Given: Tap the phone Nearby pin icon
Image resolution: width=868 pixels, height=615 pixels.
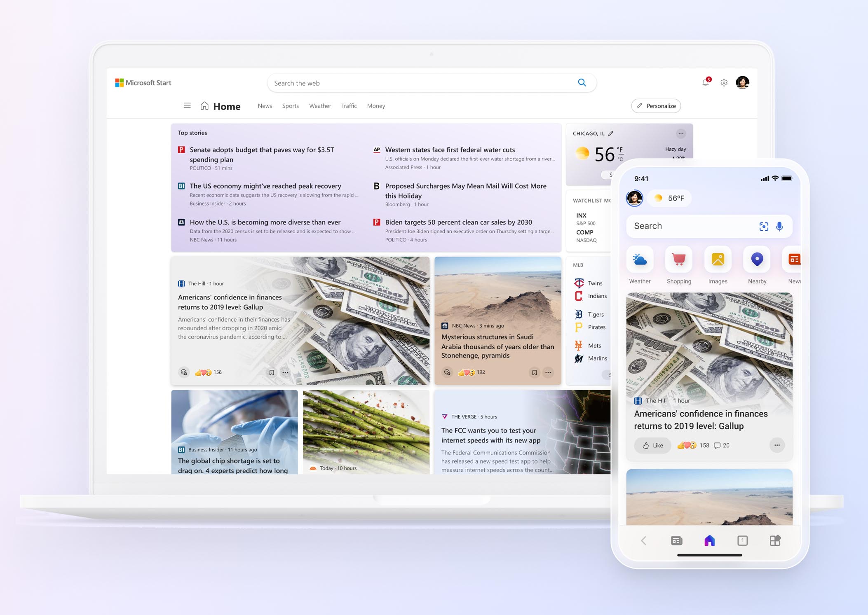Looking at the screenshot, I should [757, 260].
